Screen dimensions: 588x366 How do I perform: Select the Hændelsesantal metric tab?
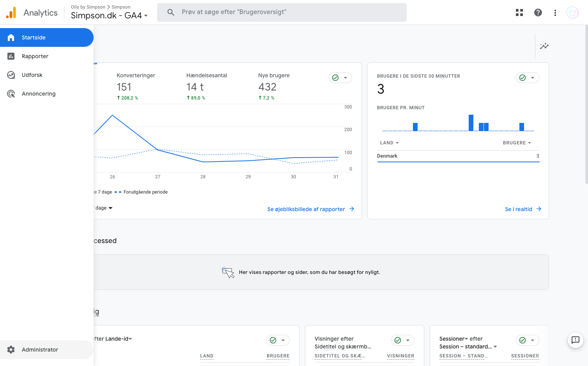pyautogui.click(x=207, y=86)
